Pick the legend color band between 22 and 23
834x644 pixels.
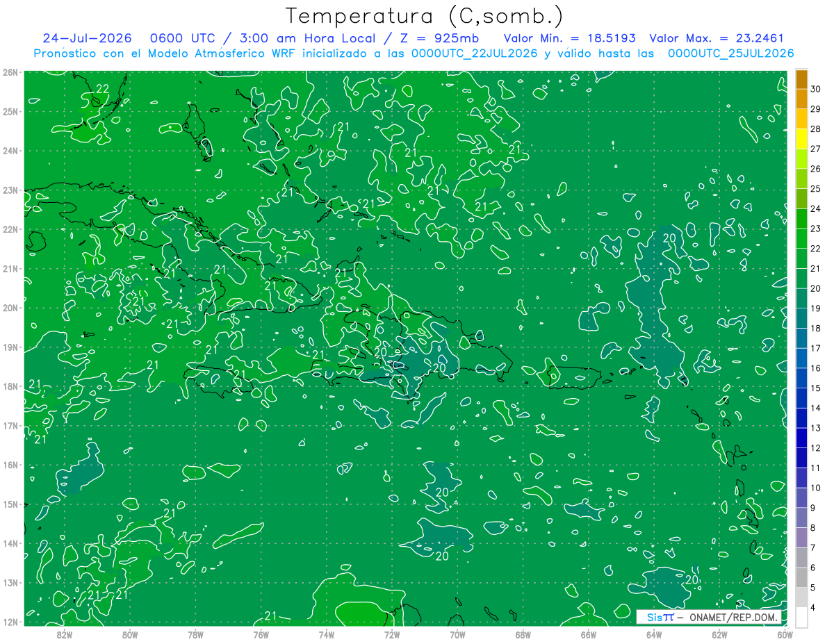[x=801, y=239]
